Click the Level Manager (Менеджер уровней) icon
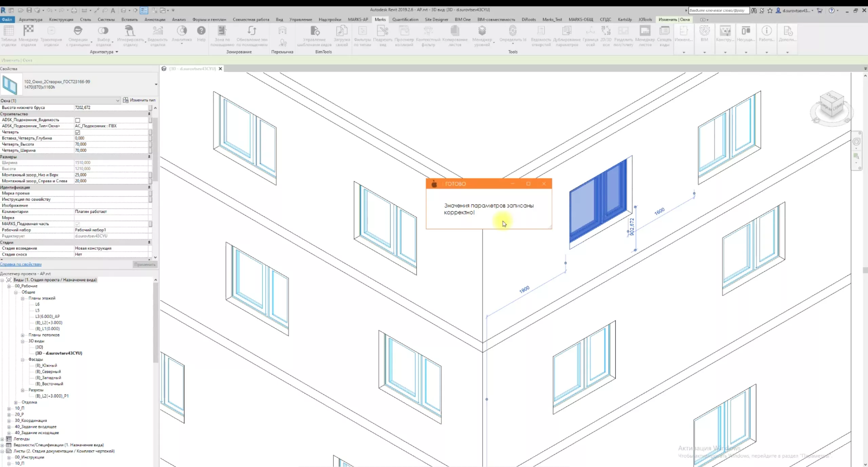 (x=482, y=31)
